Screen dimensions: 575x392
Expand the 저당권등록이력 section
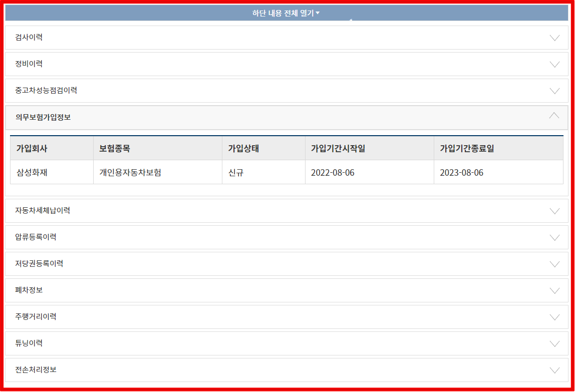[287, 264]
